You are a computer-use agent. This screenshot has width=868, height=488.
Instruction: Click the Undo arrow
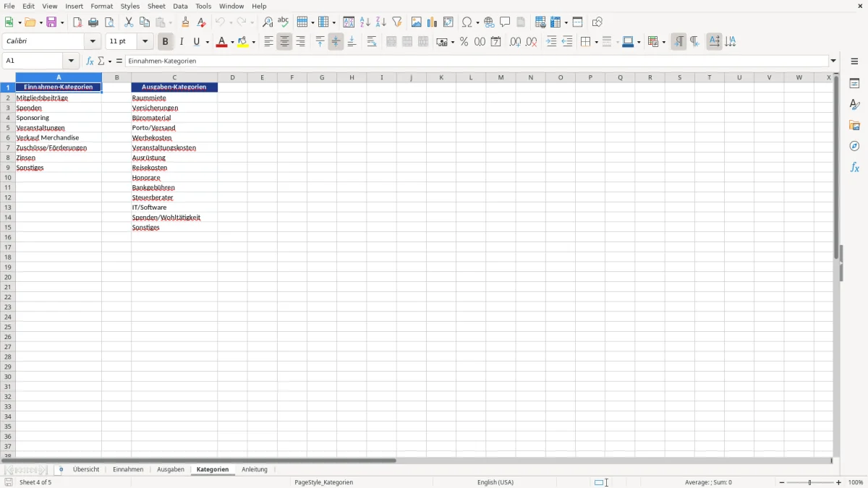click(x=220, y=22)
